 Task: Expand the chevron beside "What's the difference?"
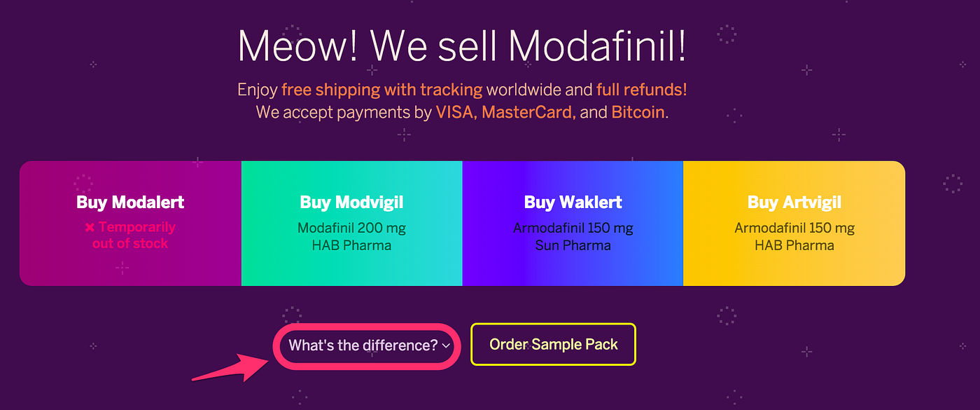tap(446, 346)
